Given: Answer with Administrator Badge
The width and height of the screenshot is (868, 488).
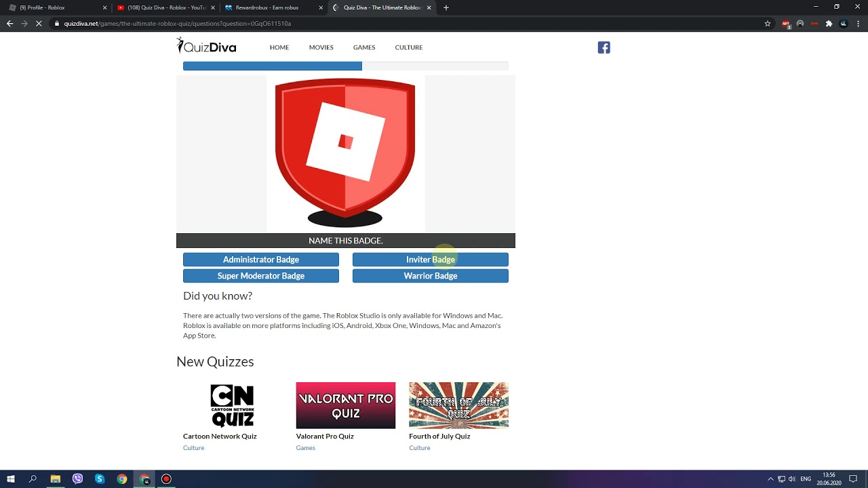Looking at the screenshot, I should (x=261, y=260).
